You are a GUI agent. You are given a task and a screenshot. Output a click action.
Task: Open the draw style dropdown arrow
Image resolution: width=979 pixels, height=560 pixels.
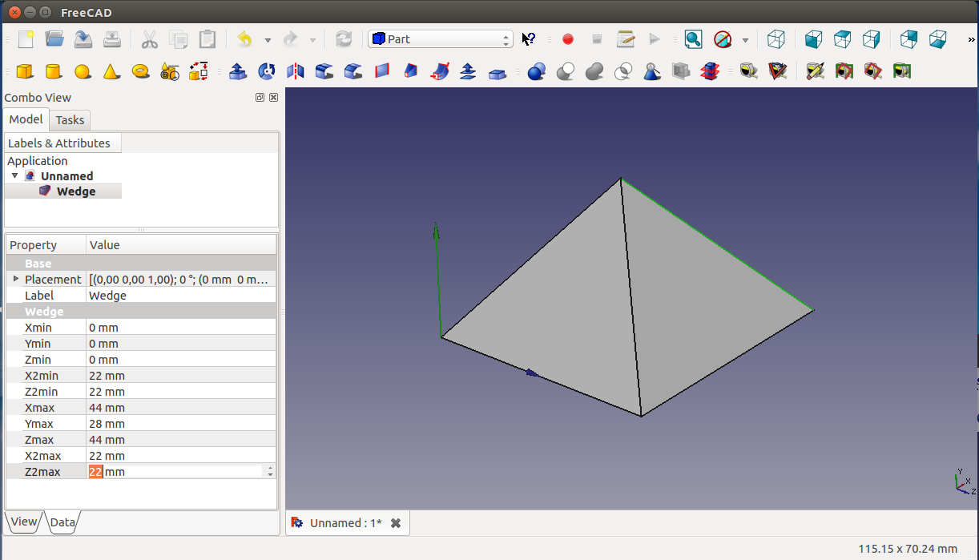tap(745, 40)
